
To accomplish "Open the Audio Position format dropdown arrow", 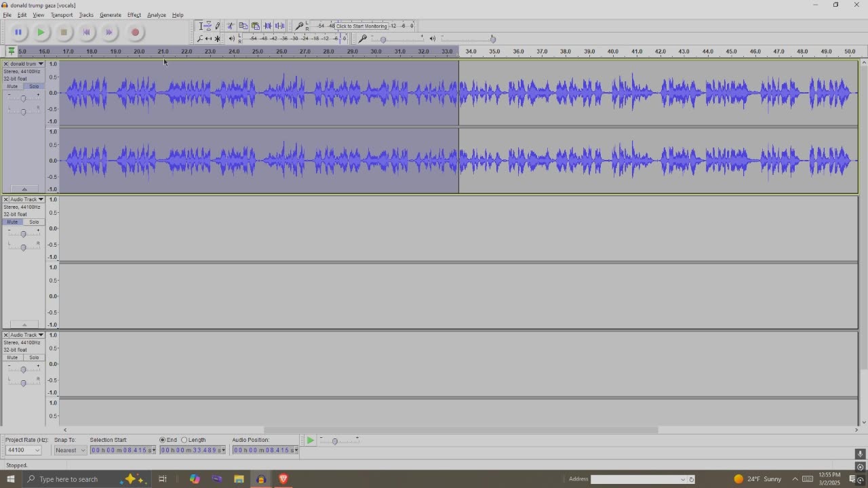I will pos(296,450).
